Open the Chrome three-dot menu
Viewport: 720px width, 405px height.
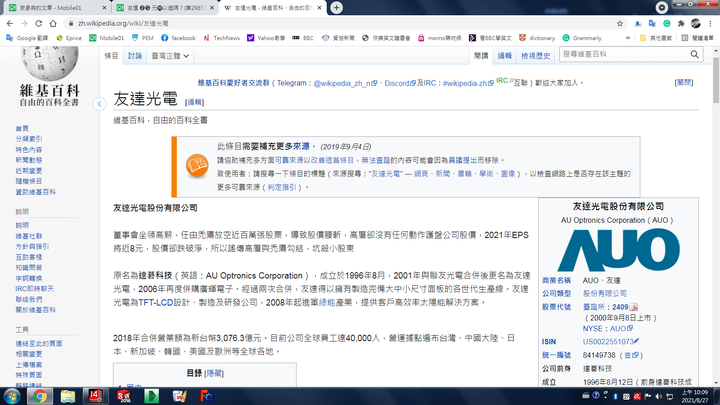(710, 23)
